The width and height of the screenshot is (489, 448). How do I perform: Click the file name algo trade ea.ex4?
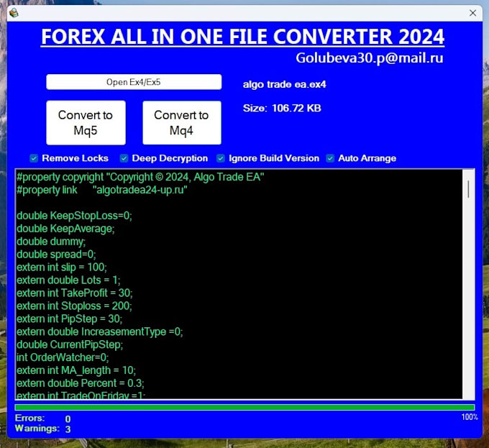tap(285, 84)
